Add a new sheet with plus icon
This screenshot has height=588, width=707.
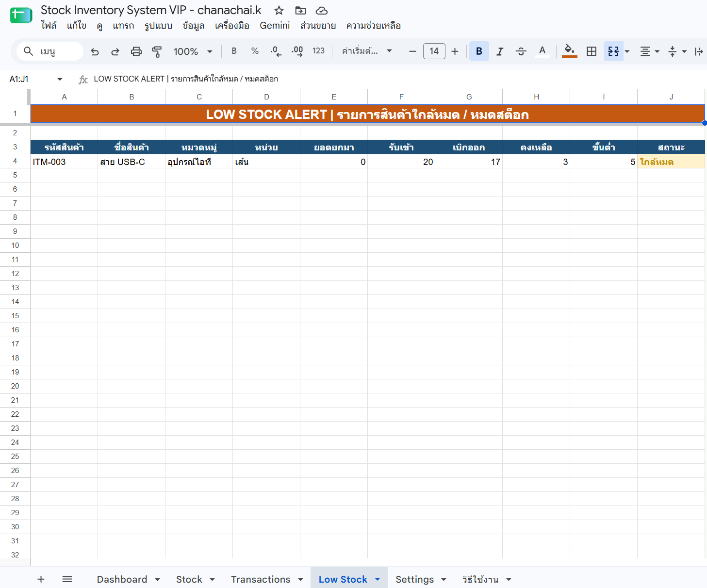[x=41, y=579]
